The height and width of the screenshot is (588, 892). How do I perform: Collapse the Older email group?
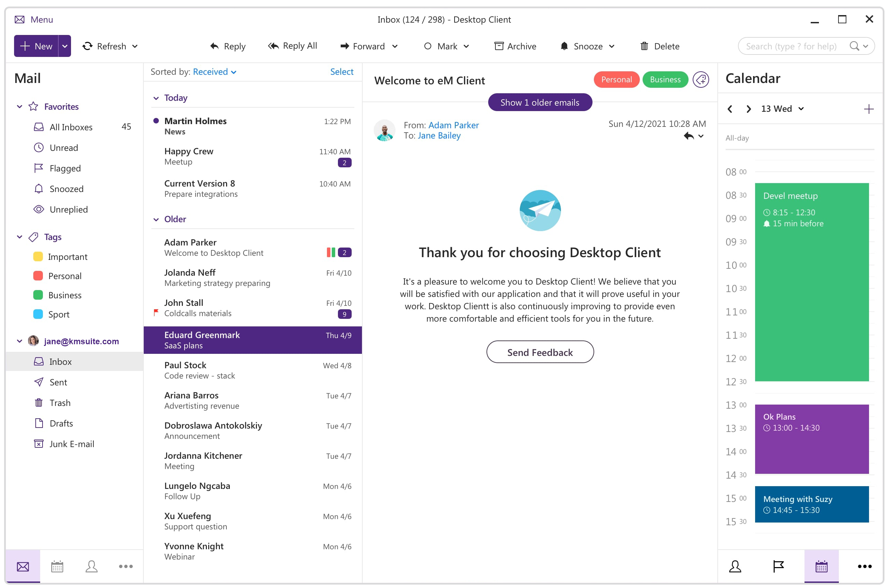point(156,220)
